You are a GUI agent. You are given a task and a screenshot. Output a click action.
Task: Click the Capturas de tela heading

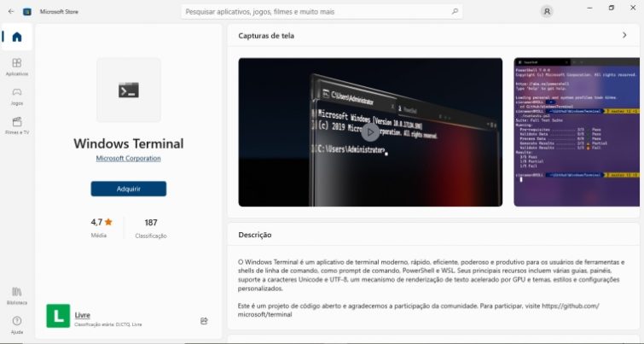[x=266, y=36]
